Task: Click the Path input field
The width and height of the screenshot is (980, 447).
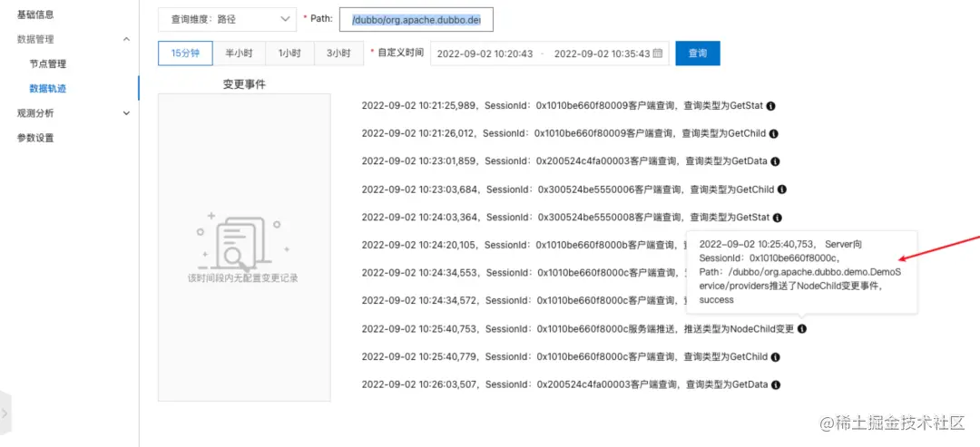Action: click(x=416, y=19)
